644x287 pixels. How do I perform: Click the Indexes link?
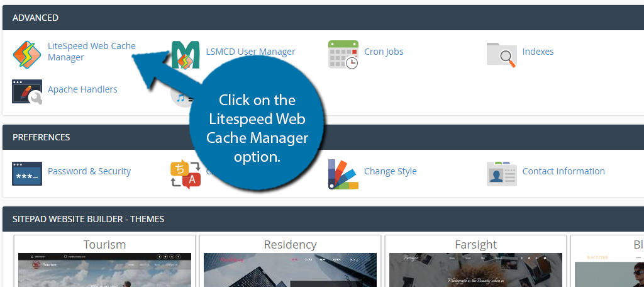(538, 52)
